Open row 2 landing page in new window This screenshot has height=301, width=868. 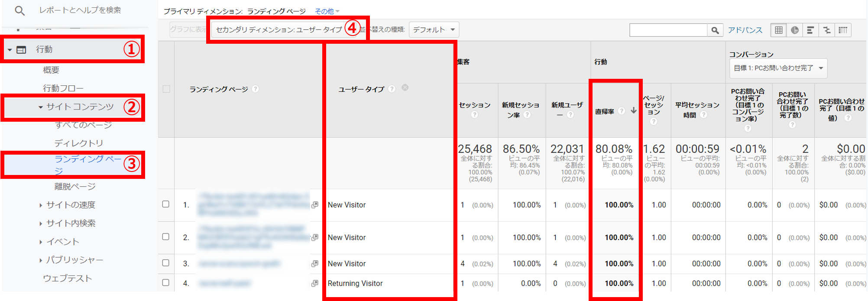pos(315,237)
